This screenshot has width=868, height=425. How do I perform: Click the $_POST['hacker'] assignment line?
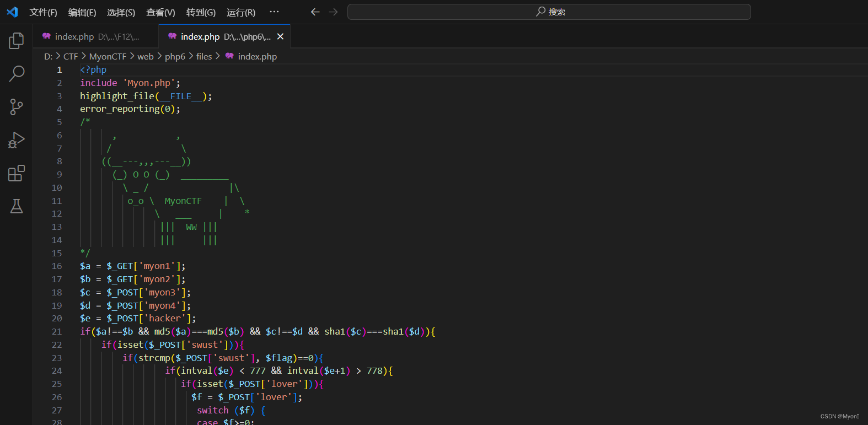click(138, 318)
